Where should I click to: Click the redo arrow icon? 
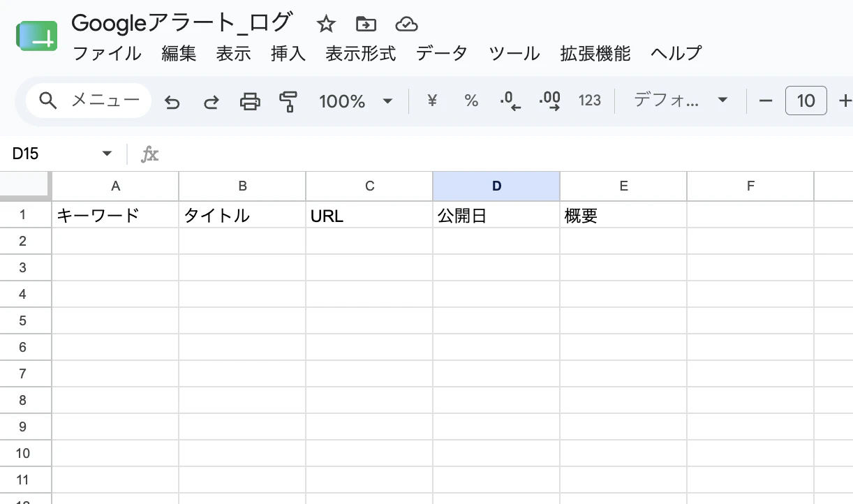211,102
